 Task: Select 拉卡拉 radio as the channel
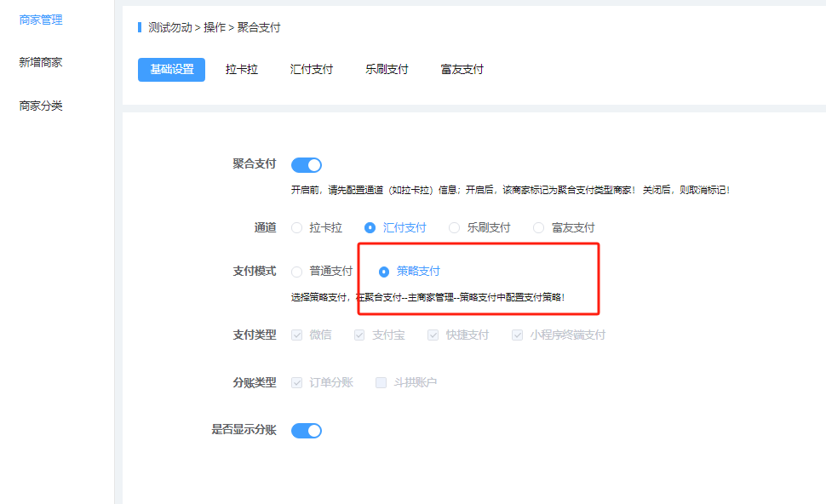[x=297, y=228]
